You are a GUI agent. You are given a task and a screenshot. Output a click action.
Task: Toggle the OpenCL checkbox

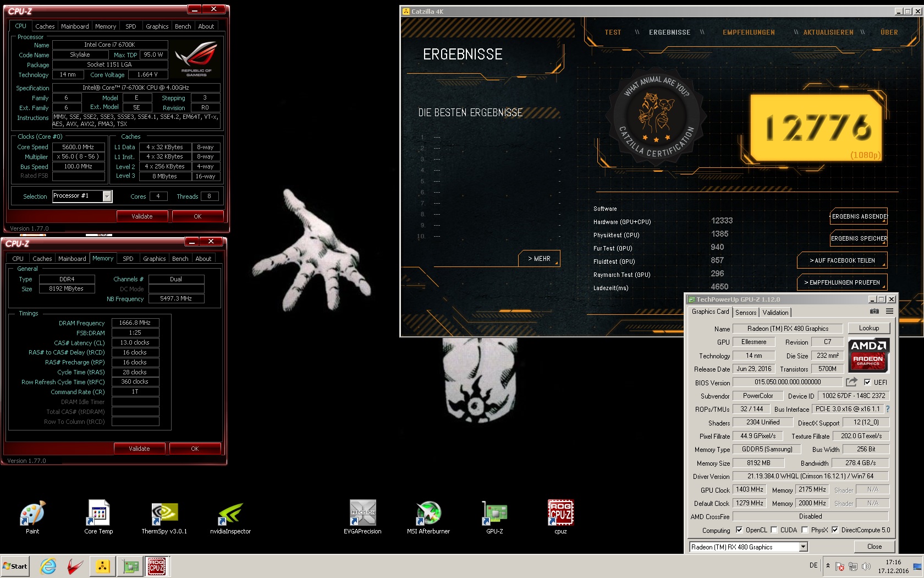tap(739, 530)
